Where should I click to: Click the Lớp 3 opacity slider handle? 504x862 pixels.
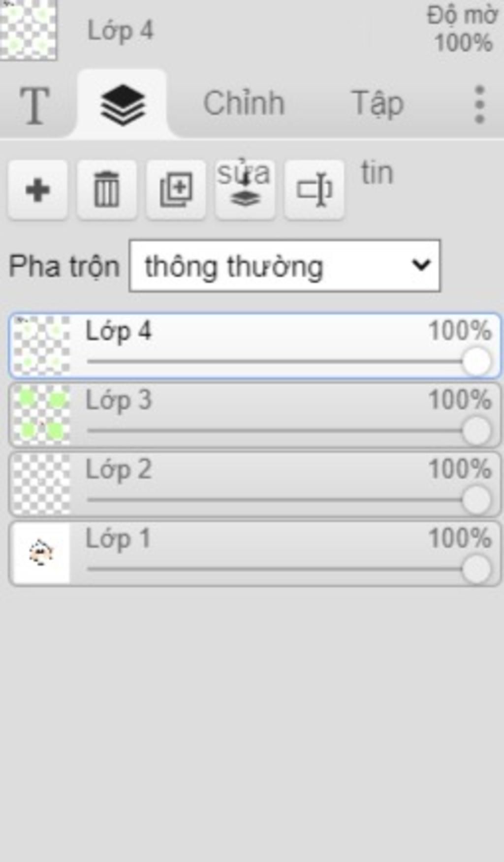pyautogui.click(x=476, y=431)
